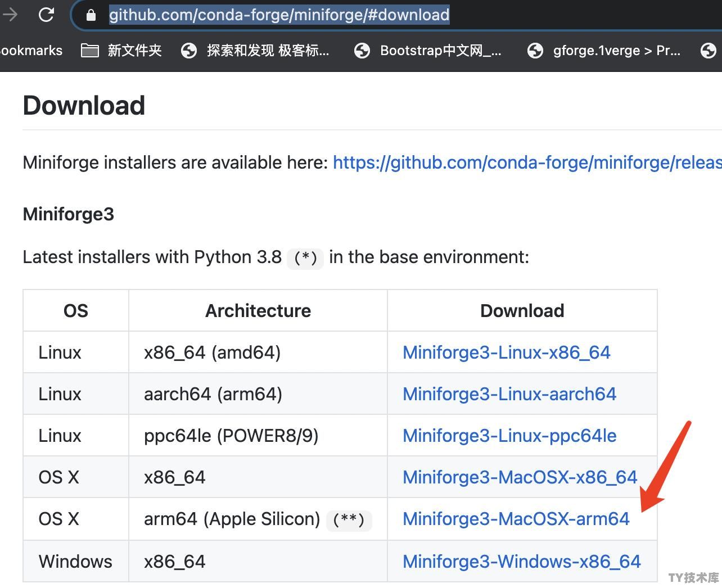This screenshot has height=588, width=722.
Task: Click the Windows OS cell
Action: point(75,562)
